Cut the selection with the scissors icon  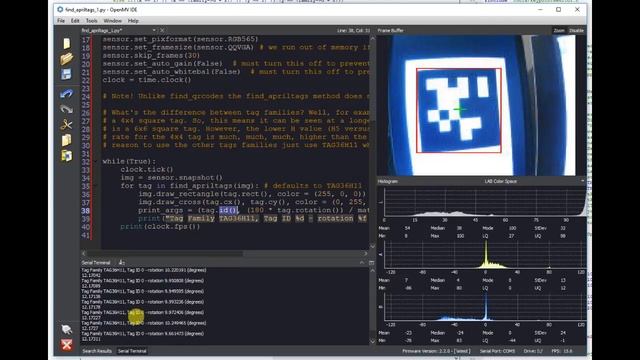[x=66, y=124]
